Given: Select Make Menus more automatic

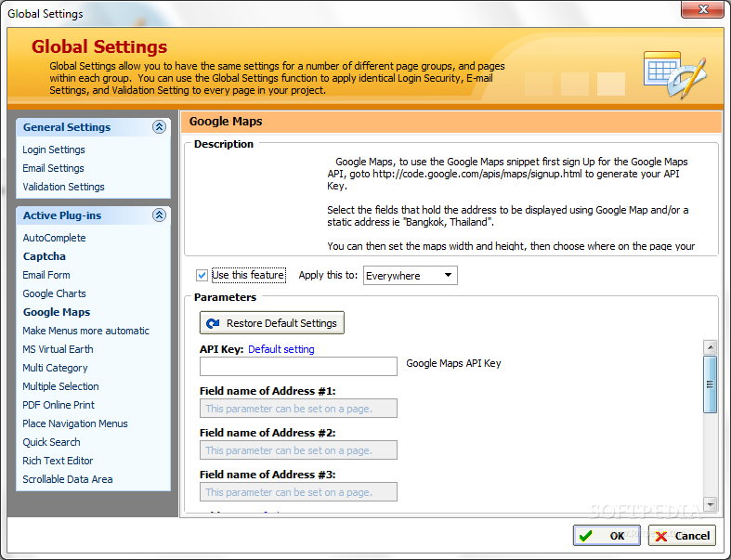Looking at the screenshot, I should 86,331.
